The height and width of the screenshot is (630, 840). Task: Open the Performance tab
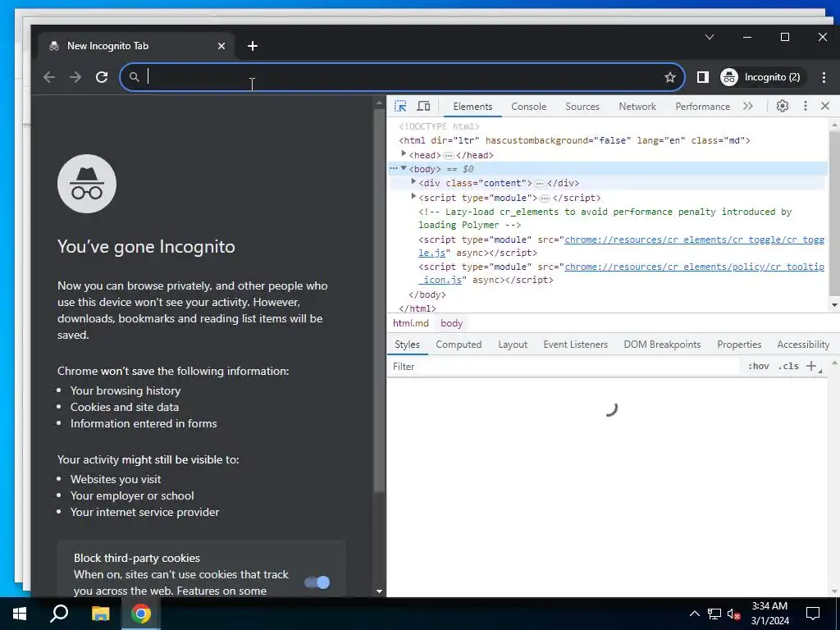[702, 107]
